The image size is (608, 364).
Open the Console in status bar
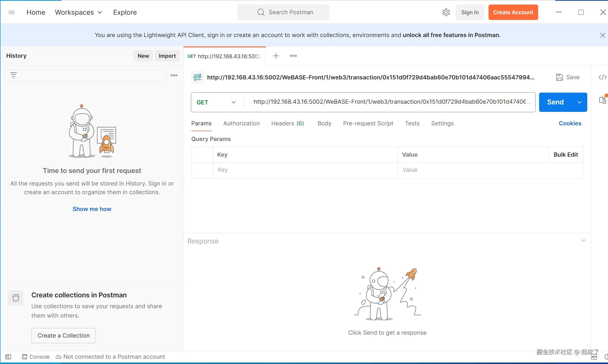[36, 357]
